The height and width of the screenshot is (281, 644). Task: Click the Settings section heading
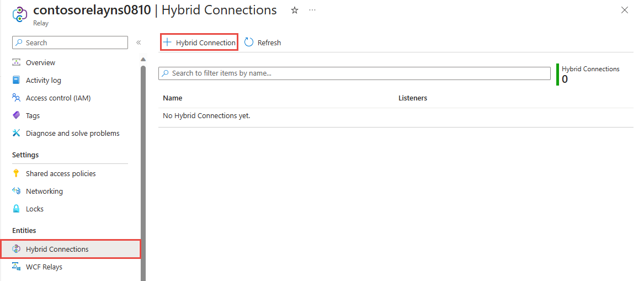tap(25, 155)
